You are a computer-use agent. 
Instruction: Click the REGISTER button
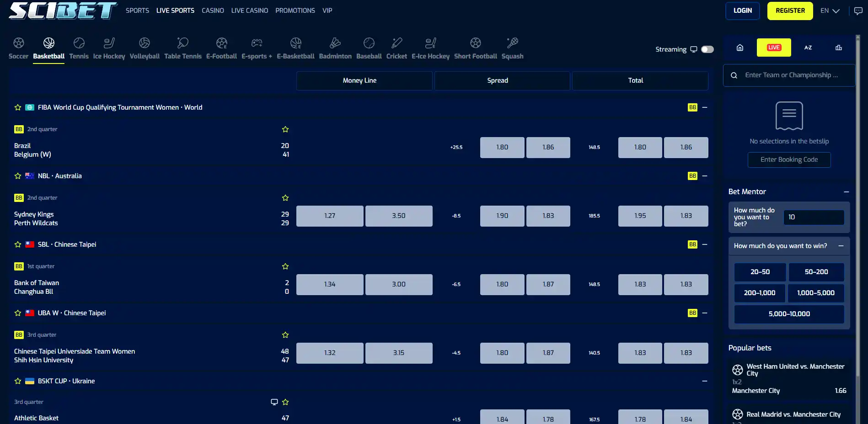pos(790,11)
